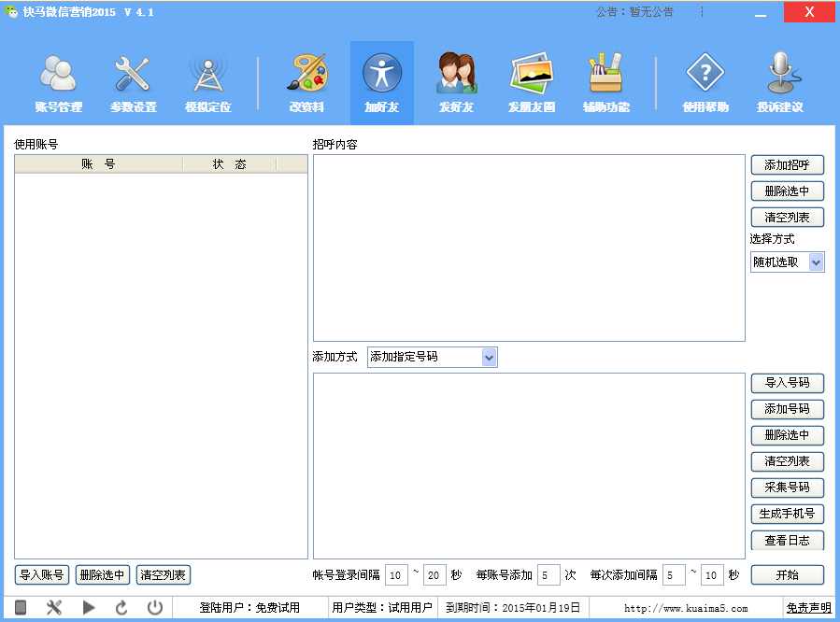Image resolution: width=840 pixels, height=622 pixels.
Task: Select 加好友 add friends icon
Action: point(381,83)
